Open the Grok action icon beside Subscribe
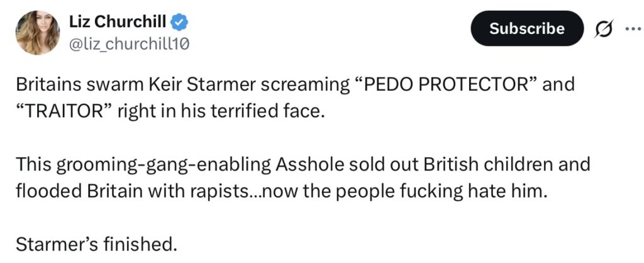644x263 pixels. 604,29
